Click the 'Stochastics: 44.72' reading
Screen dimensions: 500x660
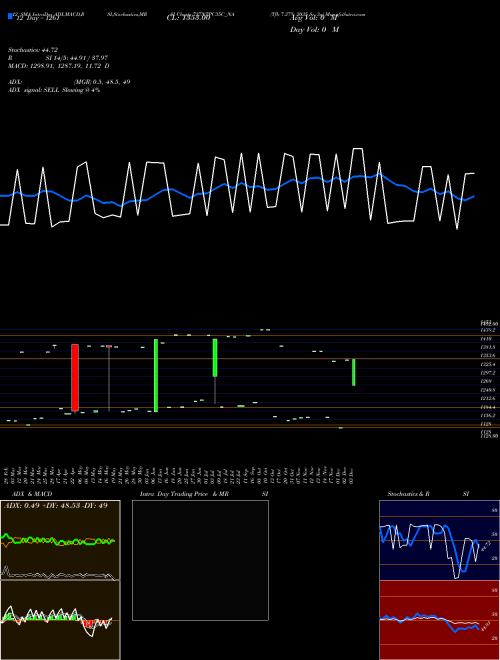click(33, 50)
